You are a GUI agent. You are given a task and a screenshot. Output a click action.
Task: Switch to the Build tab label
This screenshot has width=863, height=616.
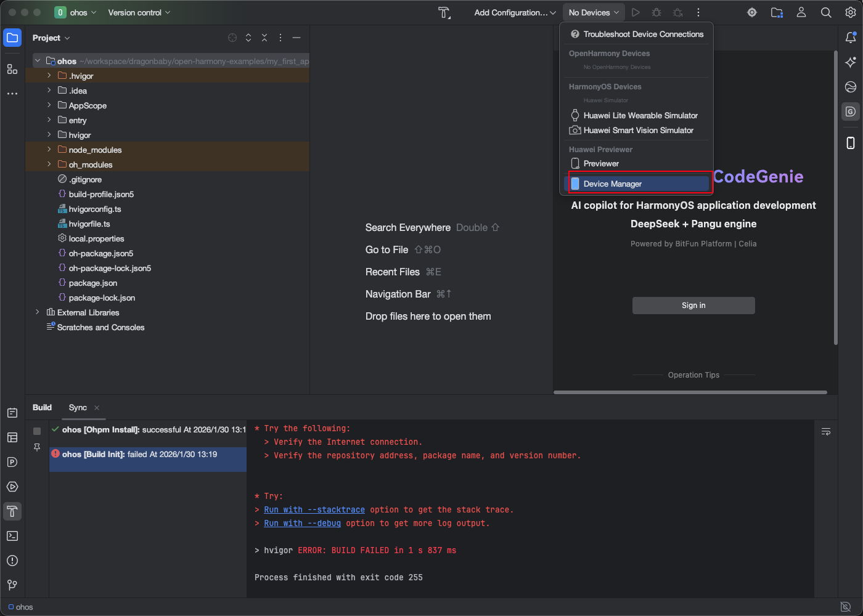(x=42, y=408)
